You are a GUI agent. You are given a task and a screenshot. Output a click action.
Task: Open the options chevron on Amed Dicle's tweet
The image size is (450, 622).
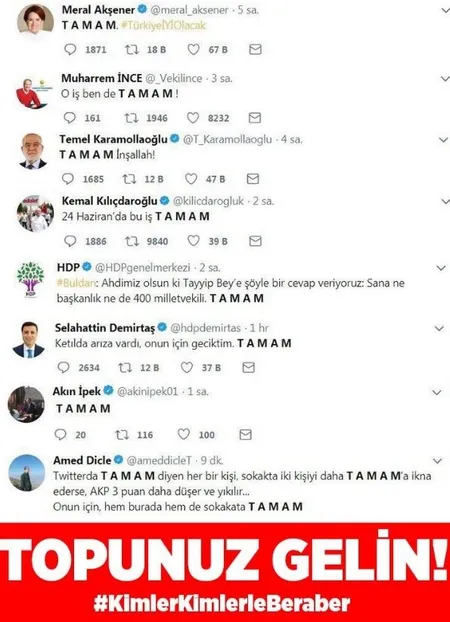coord(437,461)
